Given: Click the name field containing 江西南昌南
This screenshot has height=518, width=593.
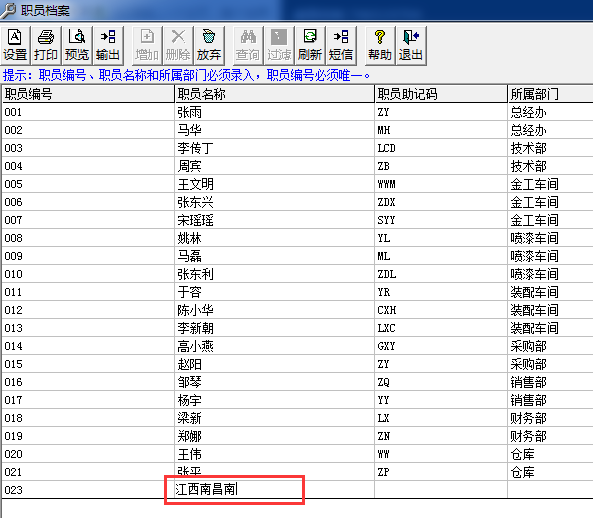Looking at the screenshot, I should click(234, 490).
